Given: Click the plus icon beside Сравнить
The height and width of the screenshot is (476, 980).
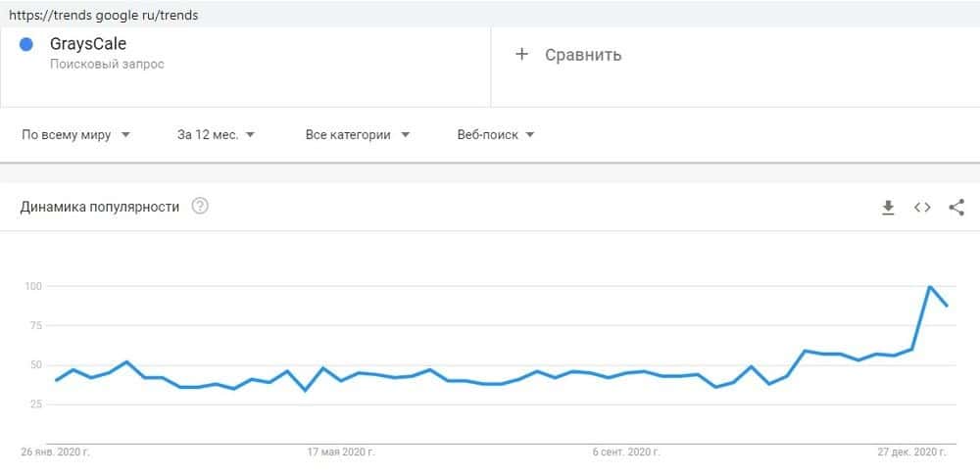Looking at the screenshot, I should tap(521, 55).
